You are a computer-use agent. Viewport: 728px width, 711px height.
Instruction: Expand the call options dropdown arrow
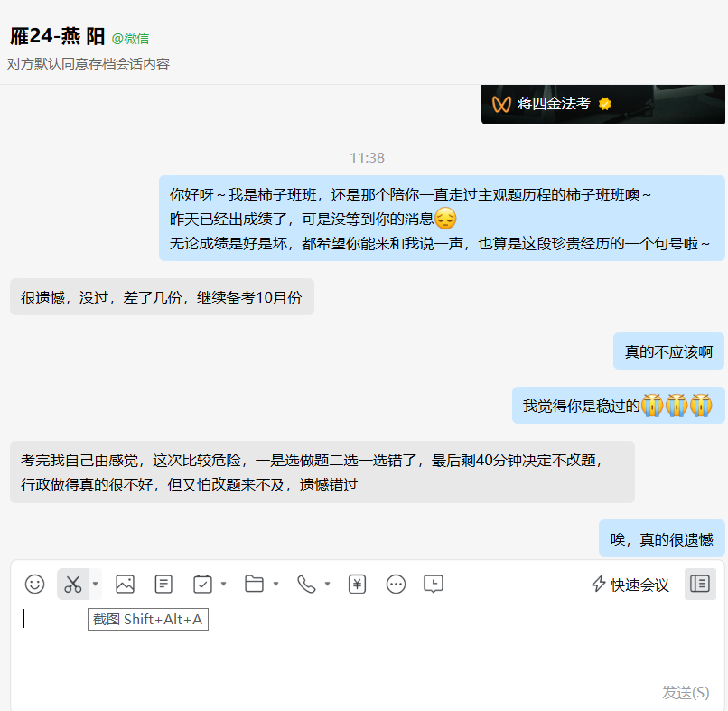327,584
